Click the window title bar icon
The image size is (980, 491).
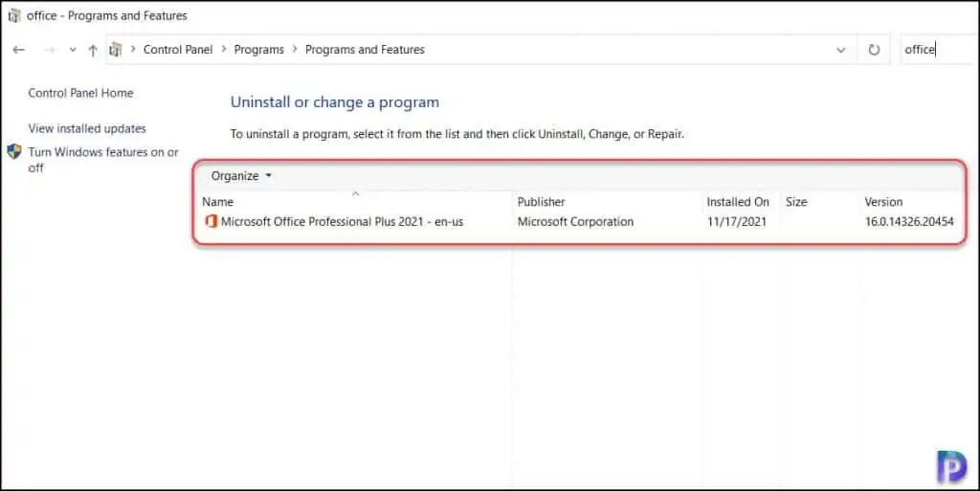(13, 15)
